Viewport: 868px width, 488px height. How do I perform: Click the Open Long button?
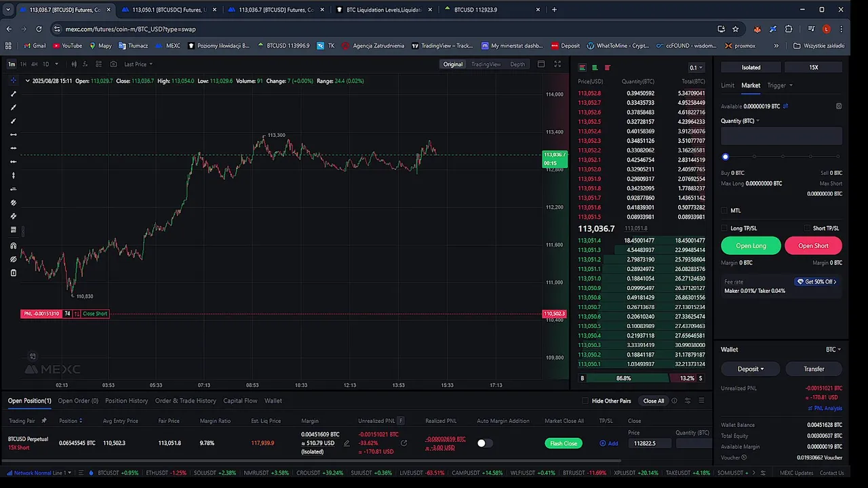(751, 246)
